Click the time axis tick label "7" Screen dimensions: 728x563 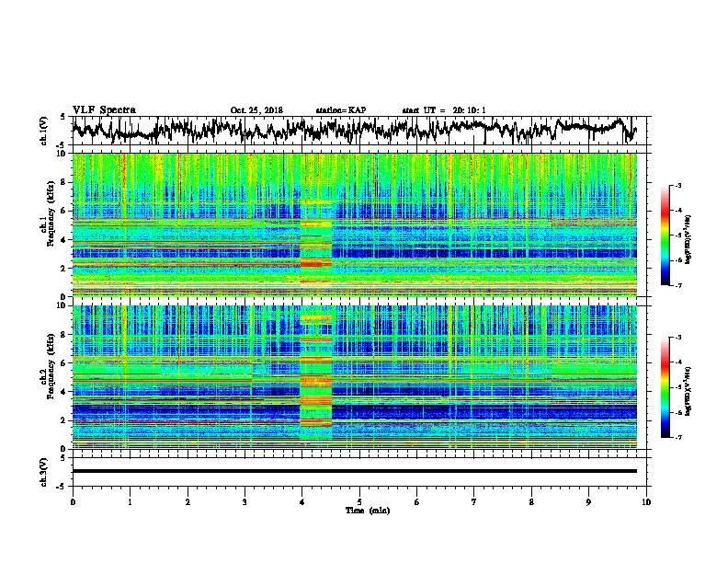[x=474, y=502]
